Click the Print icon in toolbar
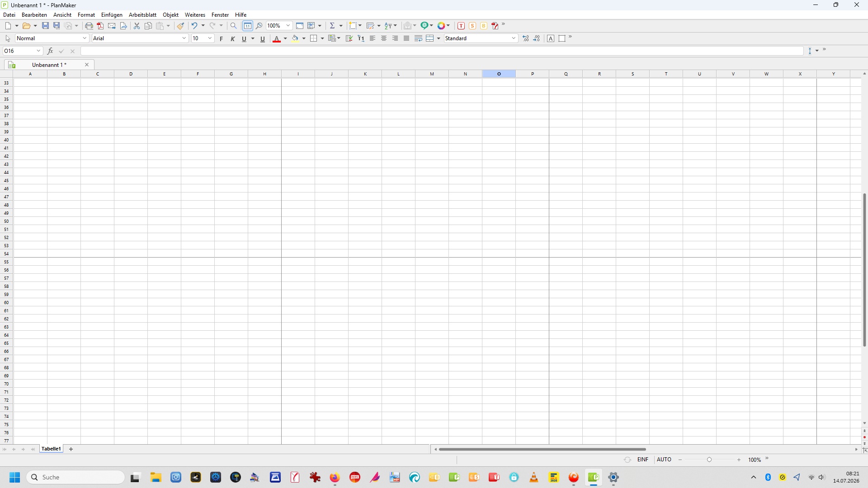 [x=89, y=26]
